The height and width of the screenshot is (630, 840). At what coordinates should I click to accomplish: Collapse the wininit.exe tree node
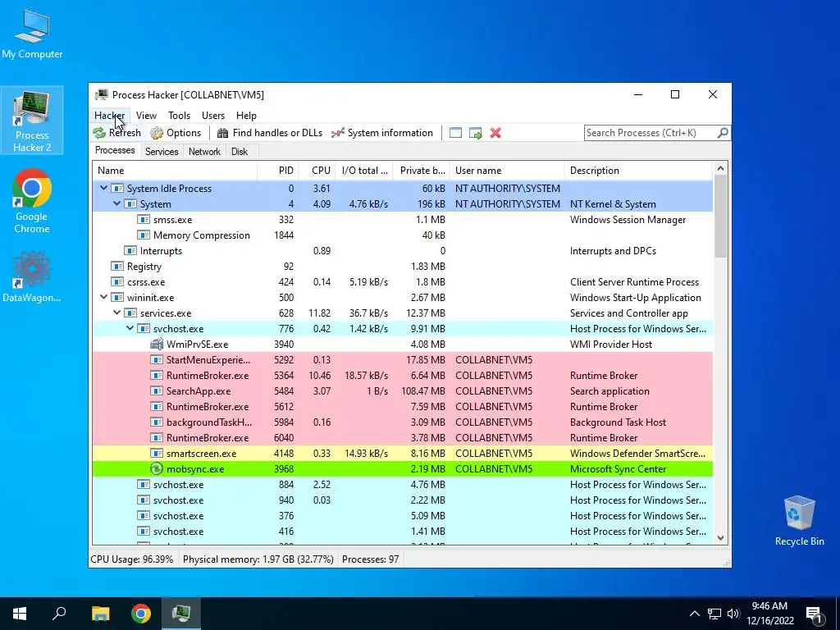(103, 297)
